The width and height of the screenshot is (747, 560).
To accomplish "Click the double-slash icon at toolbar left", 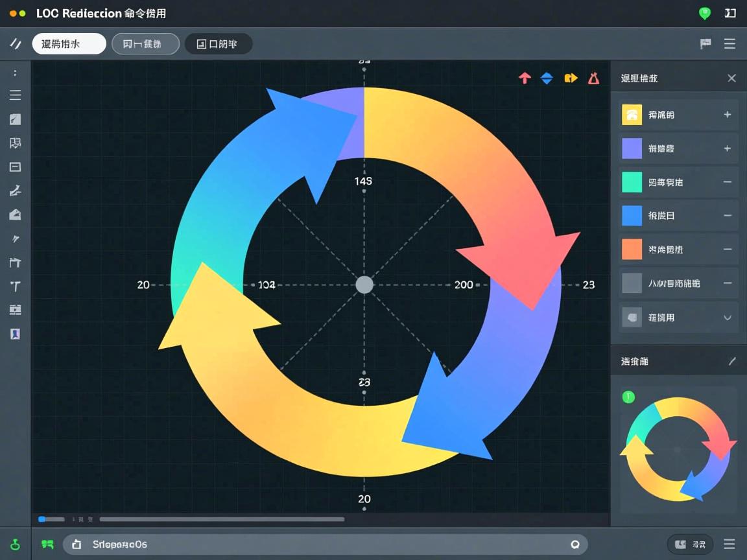I will 15,44.
